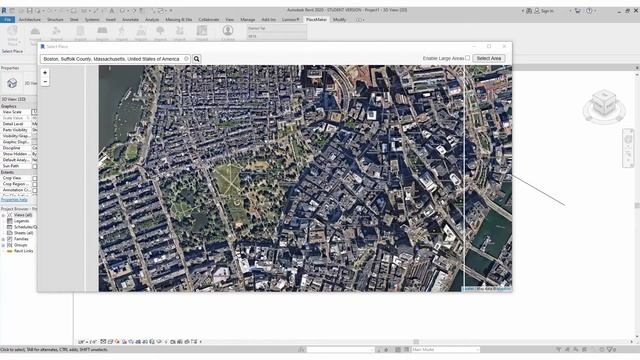640x360 pixels.
Task: Click the Select Links icon in status bar
Action: pos(558,350)
